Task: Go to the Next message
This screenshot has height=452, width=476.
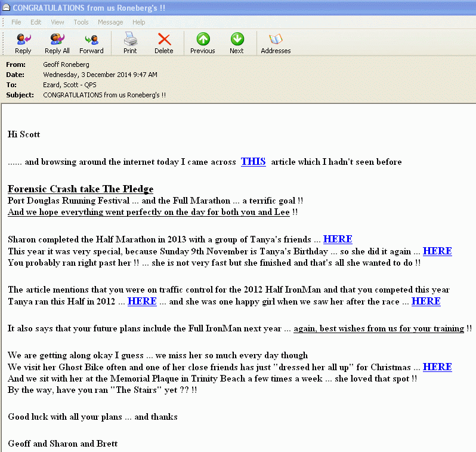Action: (237, 43)
